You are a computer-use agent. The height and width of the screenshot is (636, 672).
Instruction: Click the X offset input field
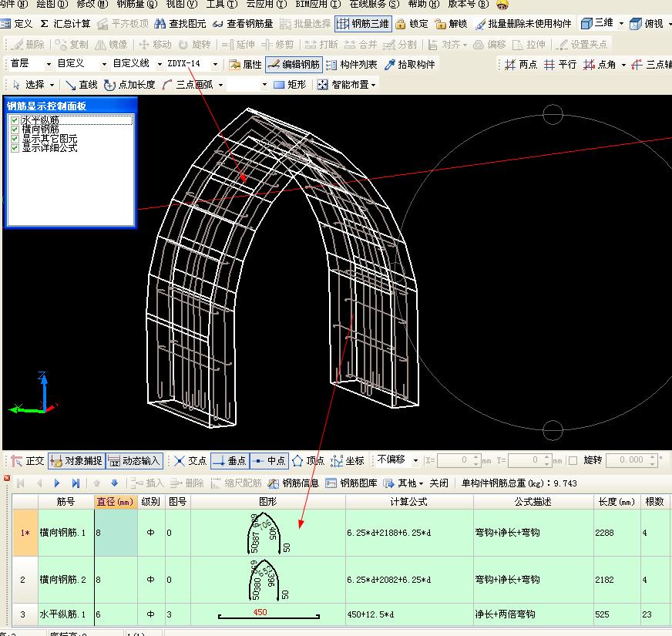pos(454,460)
